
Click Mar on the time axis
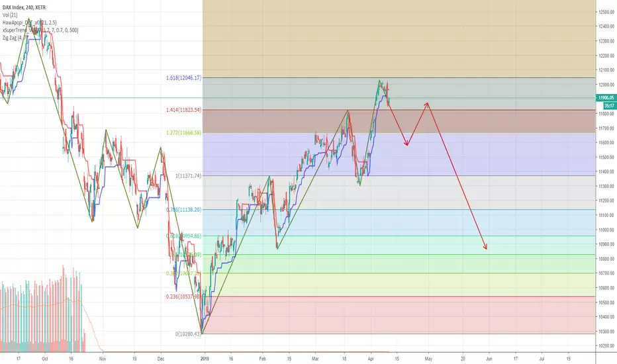(x=315, y=359)
